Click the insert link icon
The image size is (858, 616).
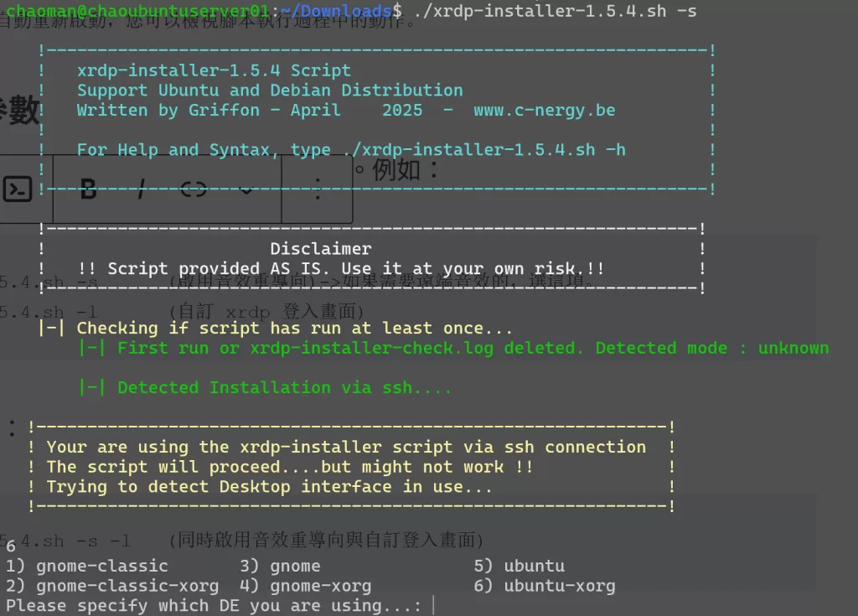pyautogui.click(x=194, y=190)
